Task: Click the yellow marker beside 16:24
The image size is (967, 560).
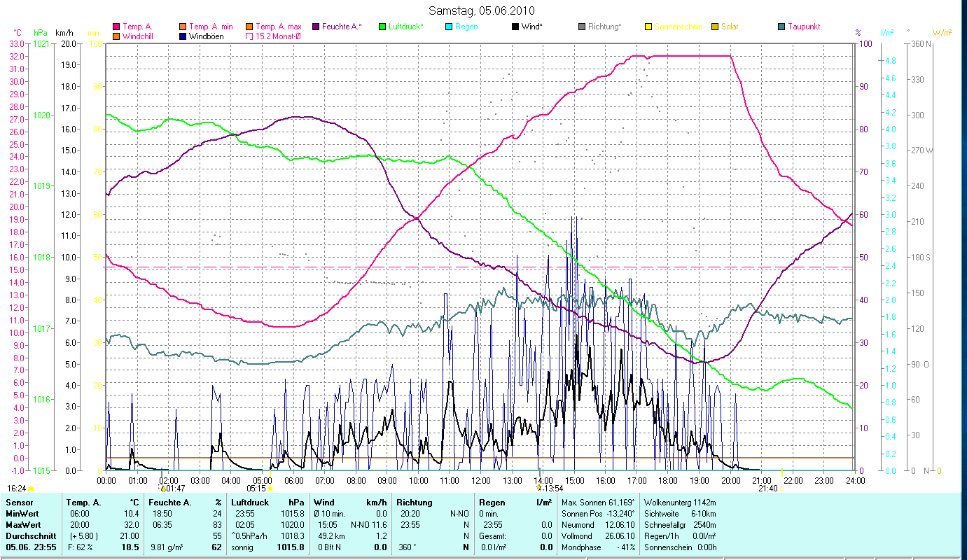Action: pos(32,489)
